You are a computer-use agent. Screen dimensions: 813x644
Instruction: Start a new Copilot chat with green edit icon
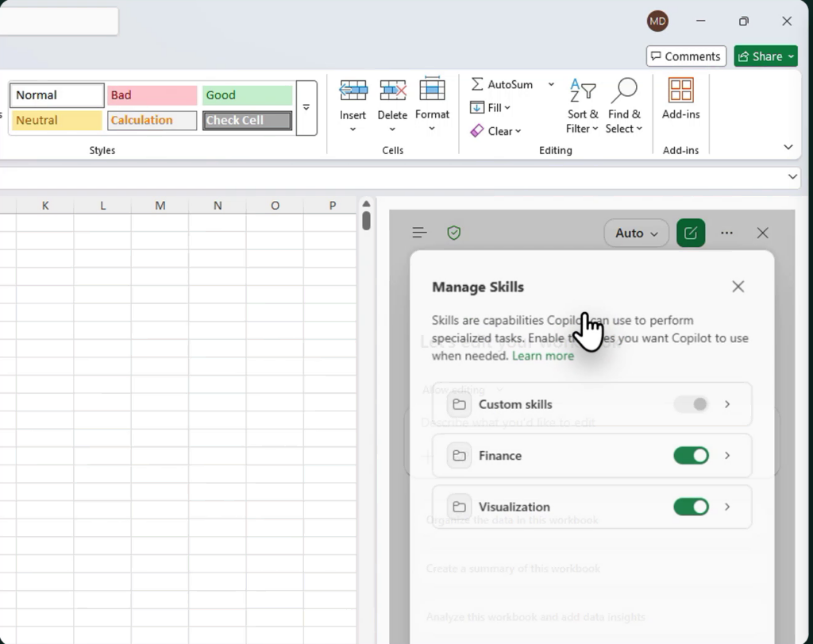pos(691,233)
